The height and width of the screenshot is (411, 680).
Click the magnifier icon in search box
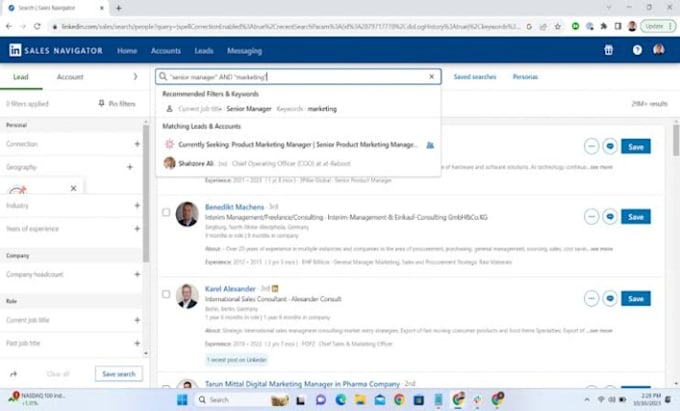point(163,77)
